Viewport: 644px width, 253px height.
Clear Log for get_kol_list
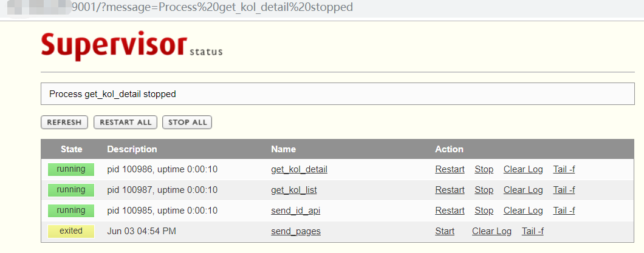point(523,190)
